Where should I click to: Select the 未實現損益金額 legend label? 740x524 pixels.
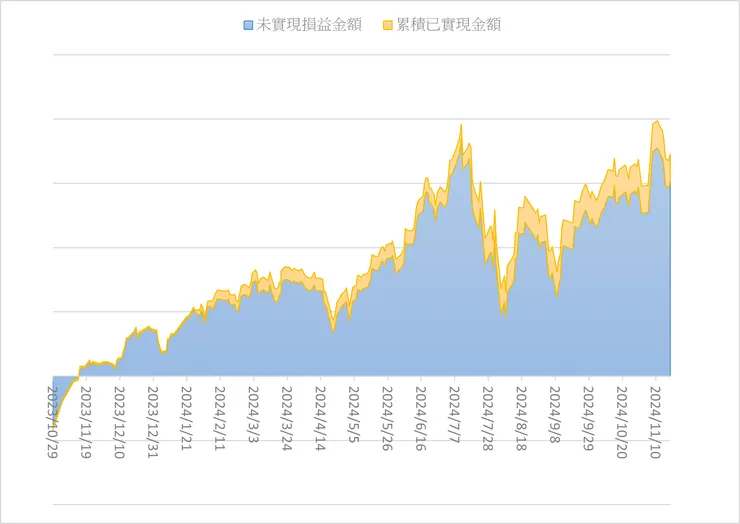(x=309, y=25)
